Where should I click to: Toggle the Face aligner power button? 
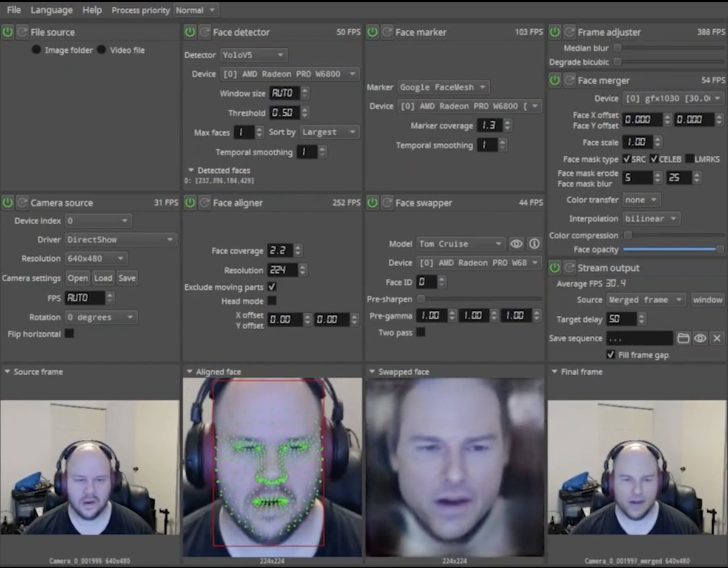[190, 202]
